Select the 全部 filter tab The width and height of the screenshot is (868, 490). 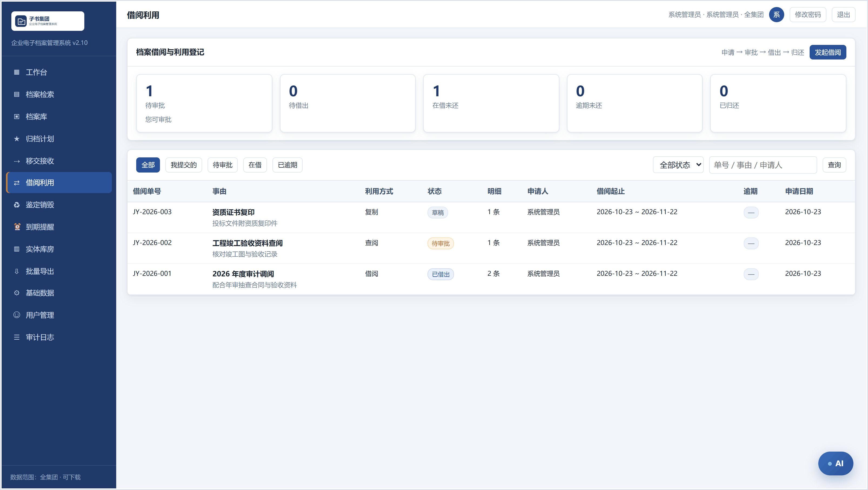click(148, 165)
